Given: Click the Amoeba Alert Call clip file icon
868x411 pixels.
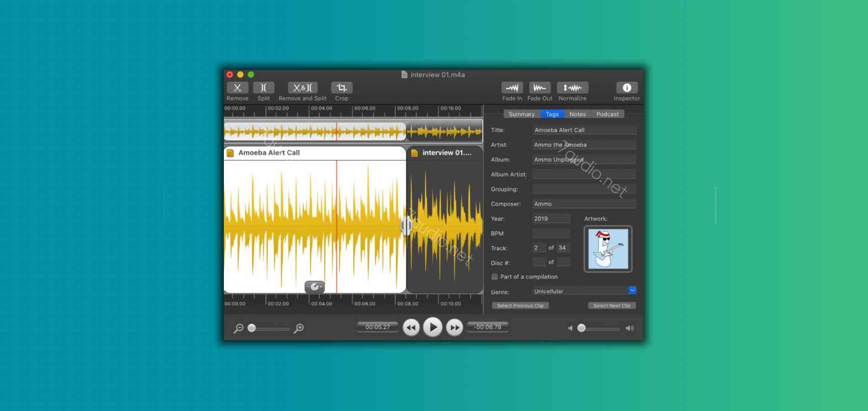Looking at the screenshot, I should point(230,153).
